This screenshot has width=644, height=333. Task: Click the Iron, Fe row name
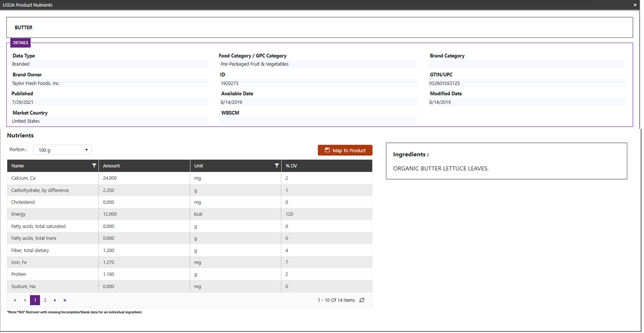tap(19, 263)
